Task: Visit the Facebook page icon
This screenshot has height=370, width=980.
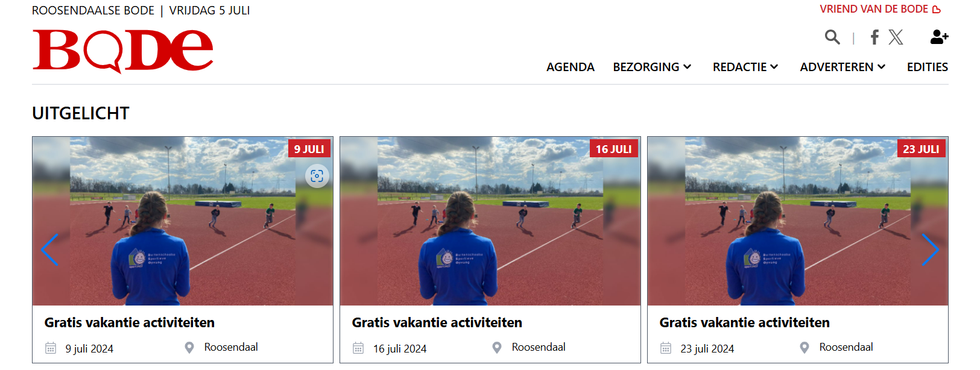Action: [x=874, y=37]
